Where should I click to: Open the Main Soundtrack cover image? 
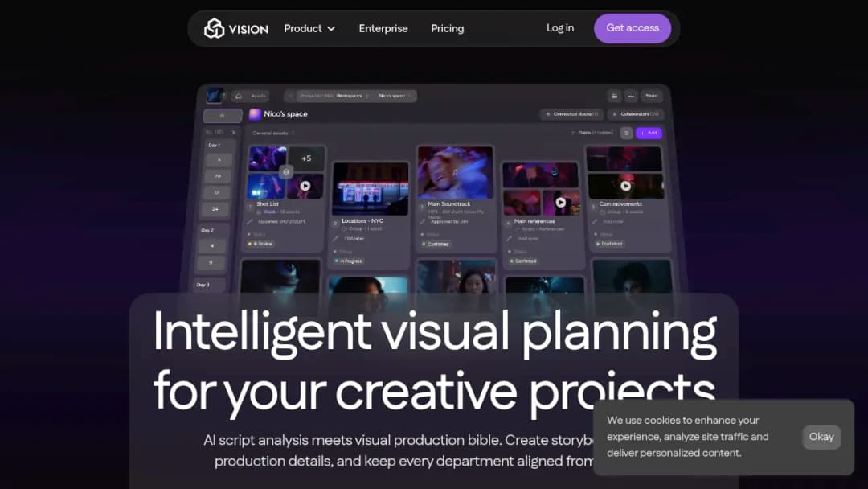coord(455,172)
